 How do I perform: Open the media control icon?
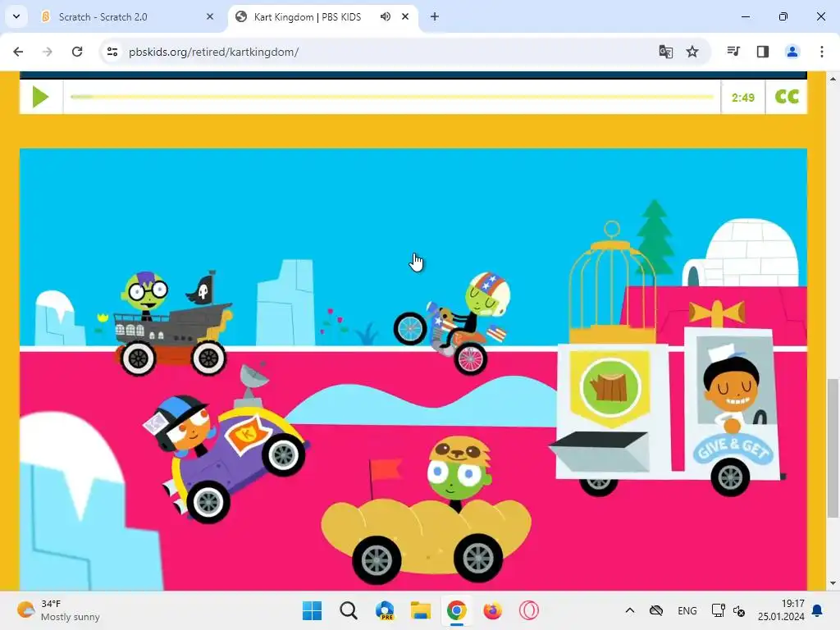[733, 52]
